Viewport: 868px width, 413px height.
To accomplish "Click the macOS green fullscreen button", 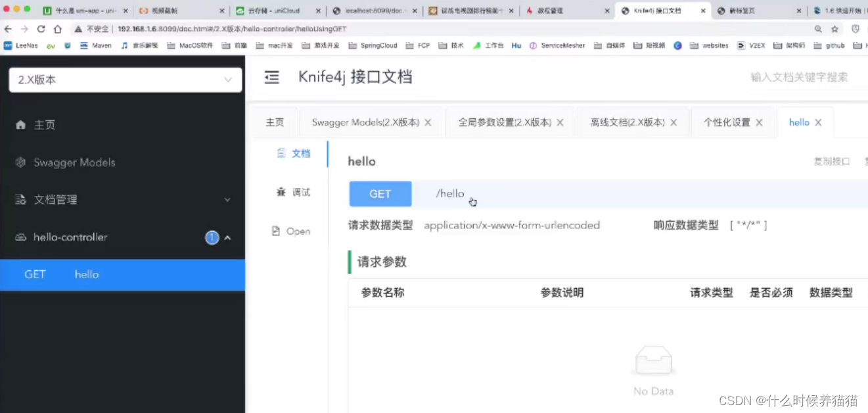I will (27, 9).
